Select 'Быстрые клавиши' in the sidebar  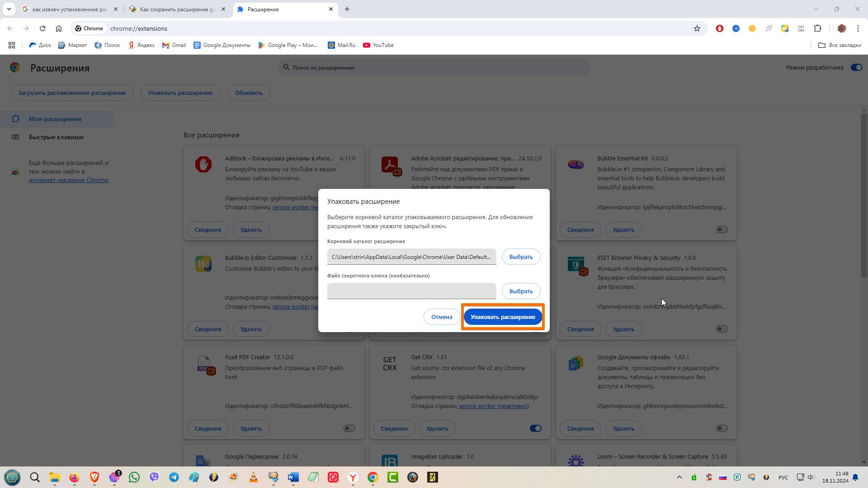[x=56, y=137]
